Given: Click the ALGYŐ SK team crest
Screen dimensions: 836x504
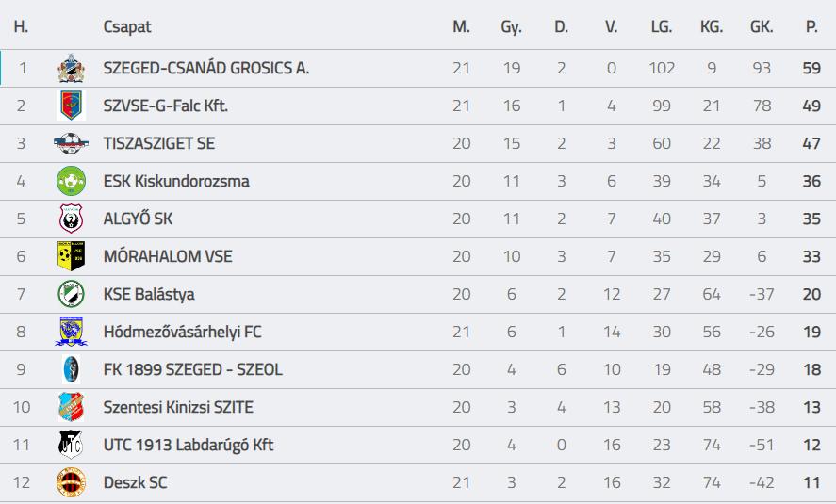Looking at the screenshot, I should (71, 219).
